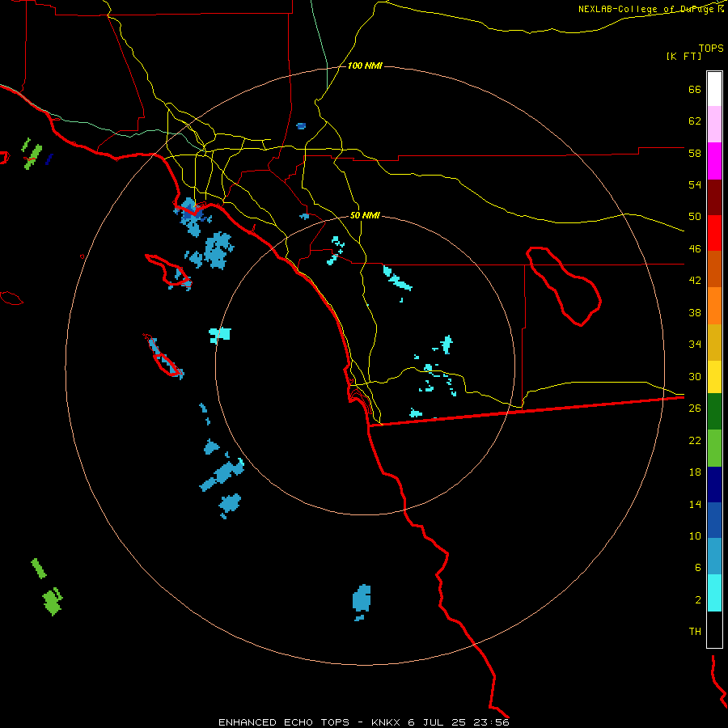Click the "50 NMI" range ring label
This screenshot has width=728, height=728.
pos(365,215)
